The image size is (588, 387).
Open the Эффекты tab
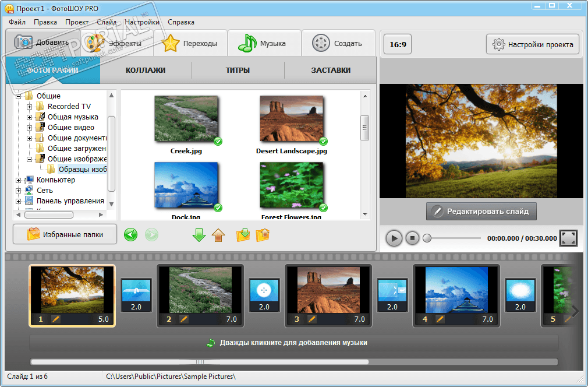(116, 44)
